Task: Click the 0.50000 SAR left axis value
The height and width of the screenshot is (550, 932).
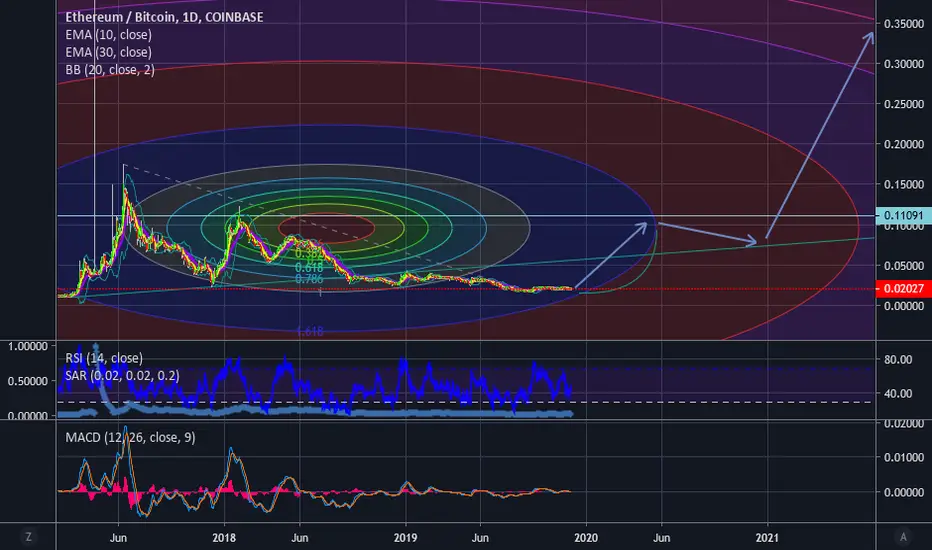Action: (27, 381)
